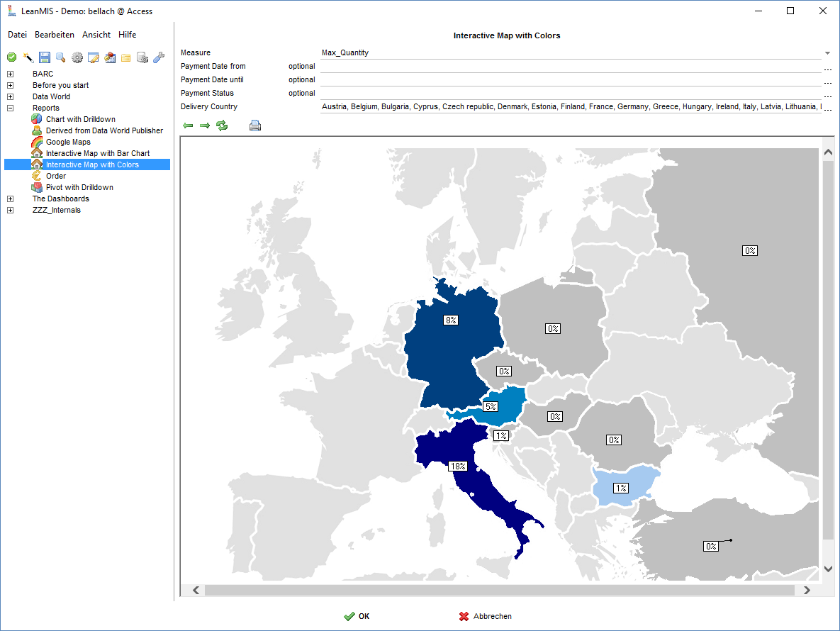840x631 pixels.
Task: Expand the BARC tree node
Action: click(x=11, y=74)
